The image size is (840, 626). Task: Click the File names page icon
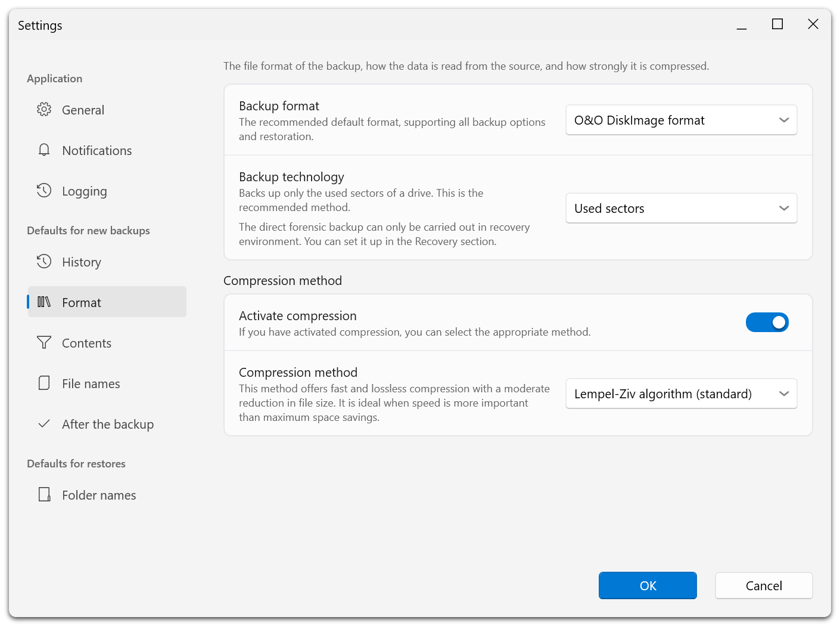[44, 383]
